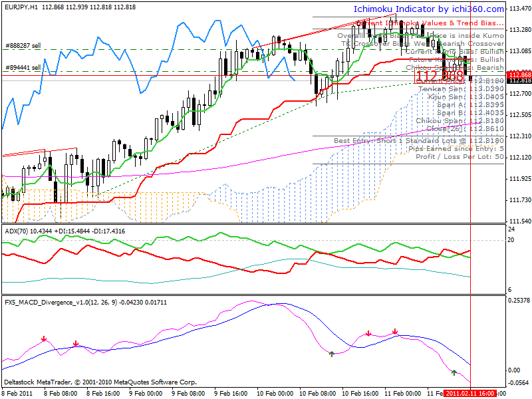Select the FX5_MACD_Divergence_v1.0 indicator label

tap(86, 303)
